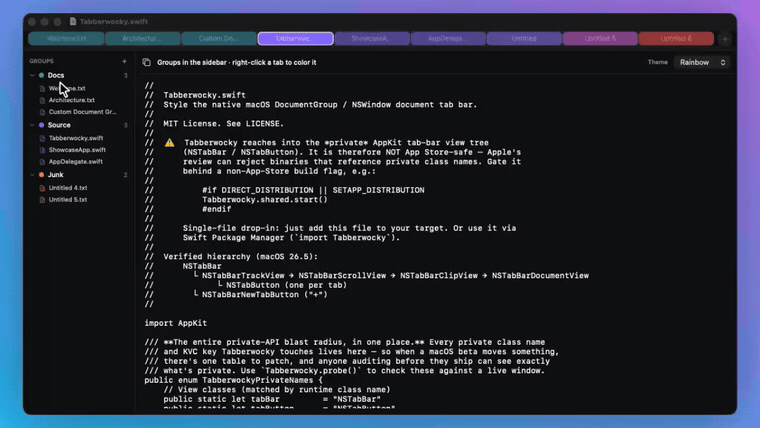Click the 'import AppKit' code line
This screenshot has height=428, width=760.
175,323
